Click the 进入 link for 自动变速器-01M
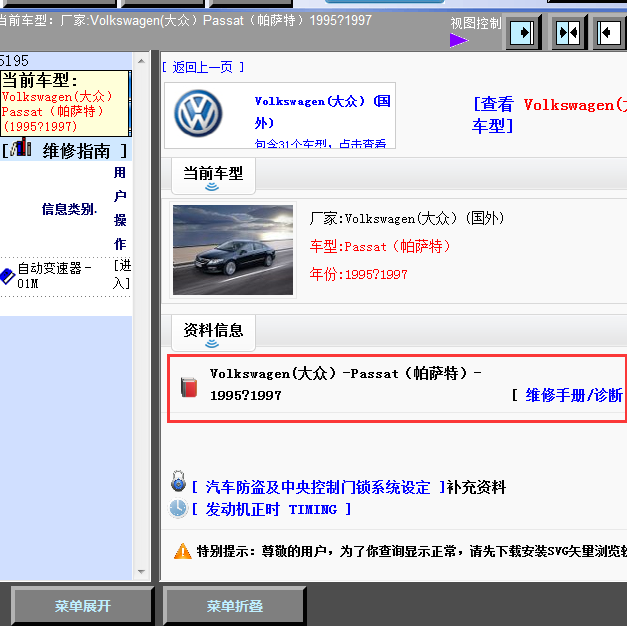The image size is (627, 626). click(x=122, y=274)
